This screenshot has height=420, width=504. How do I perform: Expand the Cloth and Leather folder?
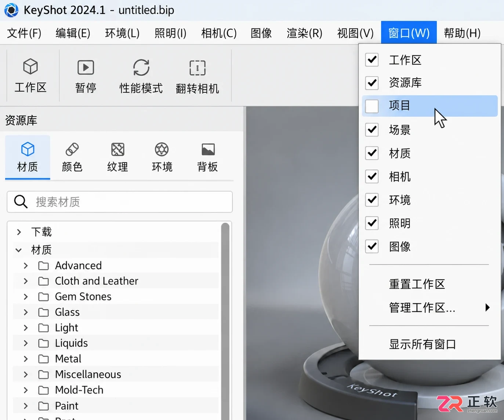tap(26, 281)
